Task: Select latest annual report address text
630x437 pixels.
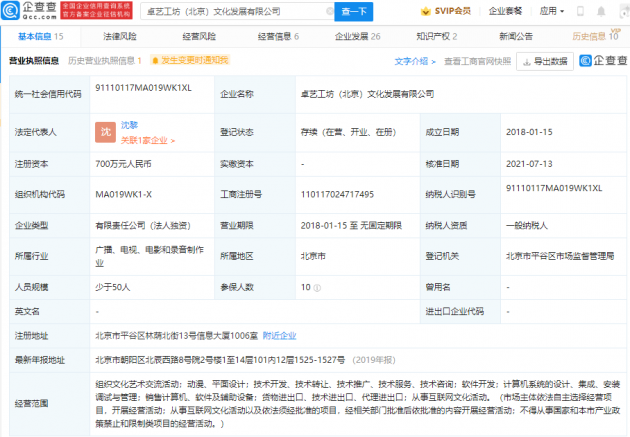Action: 220,360
